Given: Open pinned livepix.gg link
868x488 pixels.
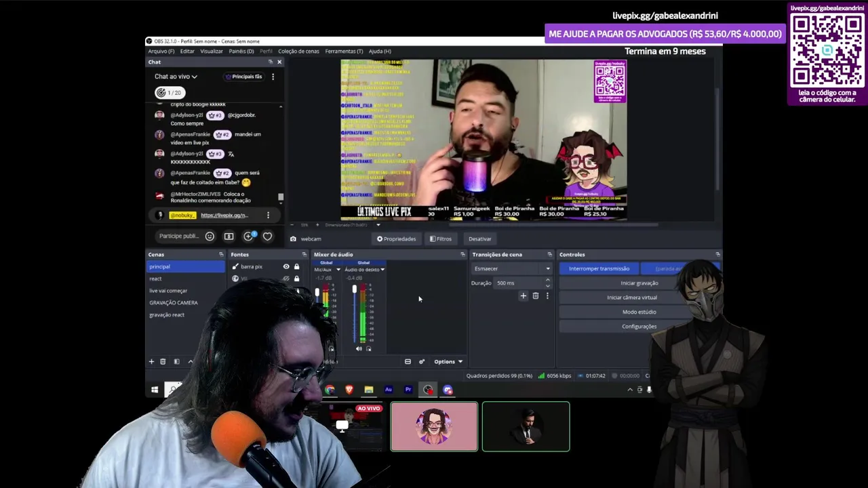Looking at the screenshot, I should pyautogui.click(x=224, y=216).
